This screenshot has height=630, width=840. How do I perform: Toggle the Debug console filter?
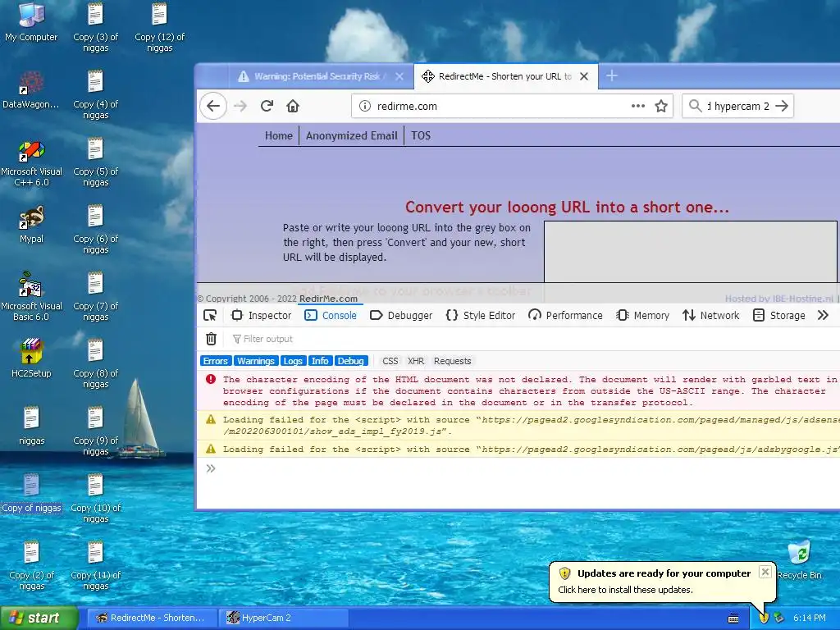pyautogui.click(x=351, y=361)
